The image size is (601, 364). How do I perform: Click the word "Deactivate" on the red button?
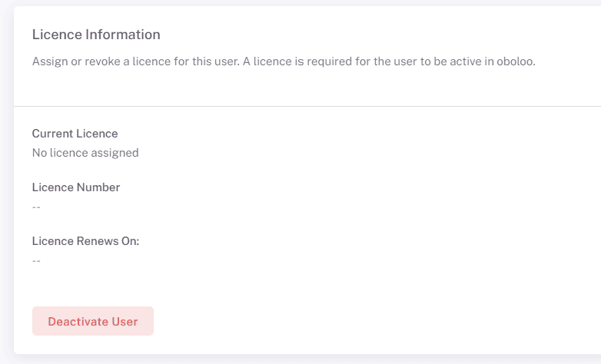78,321
